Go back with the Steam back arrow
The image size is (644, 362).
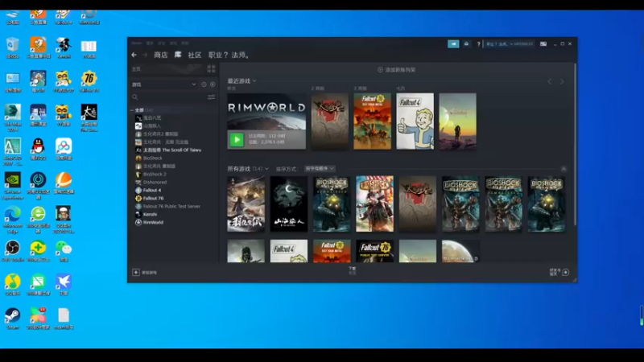[x=134, y=55]
